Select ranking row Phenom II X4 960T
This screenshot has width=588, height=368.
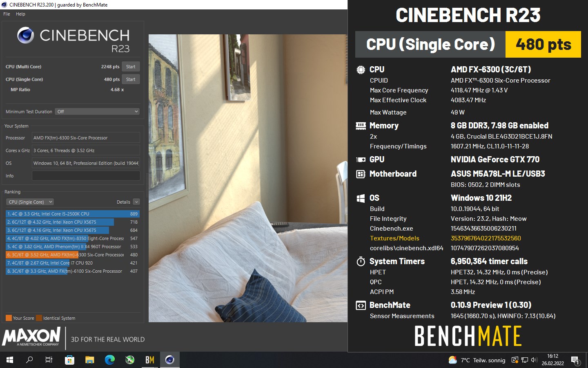(73, 247)
